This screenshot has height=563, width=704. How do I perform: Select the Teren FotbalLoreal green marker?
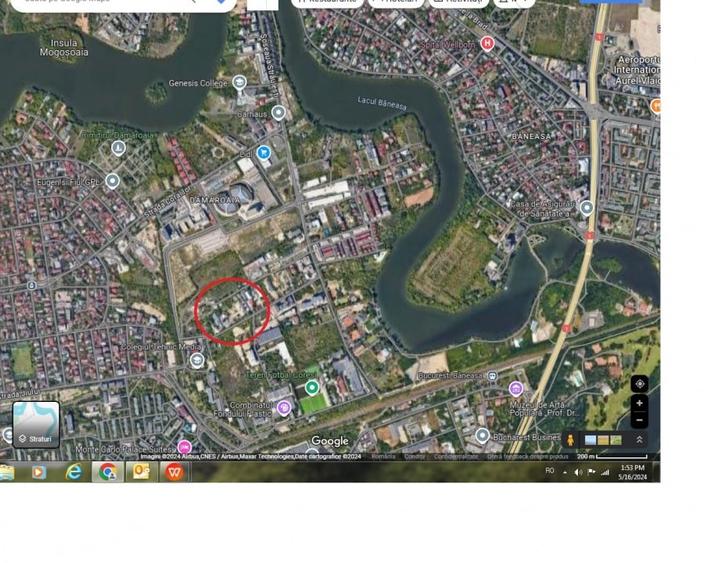pyautogui.click(x=313, y=388)
